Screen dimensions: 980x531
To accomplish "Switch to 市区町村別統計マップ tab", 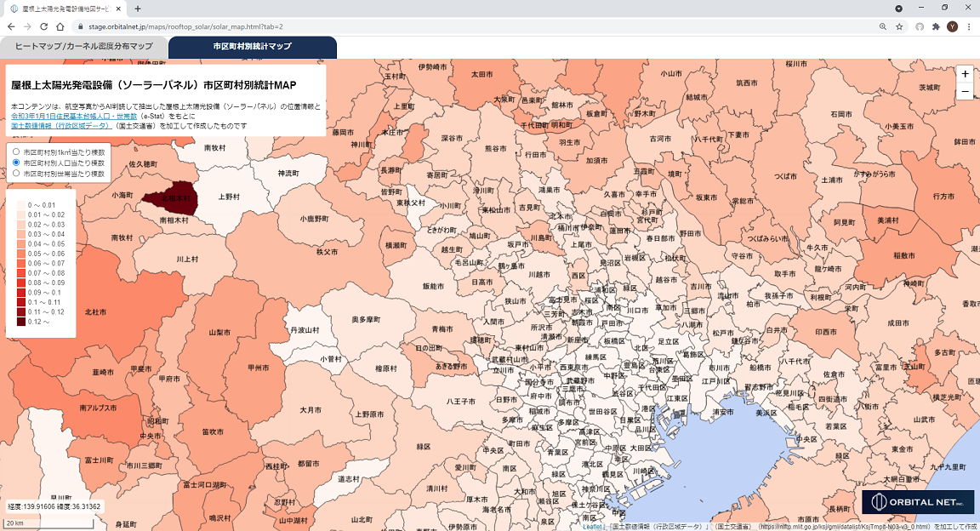I will tap(252, 47).
